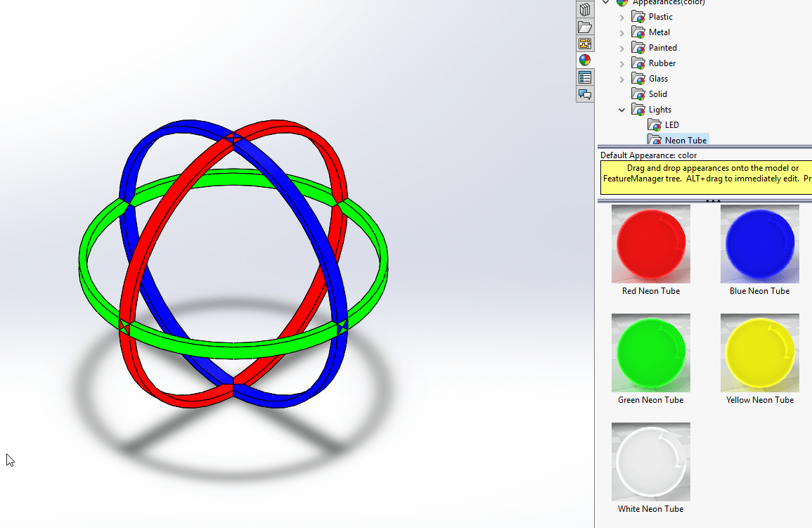
Task: Click the Plastic folder icon
Action: tap(638, 17)
